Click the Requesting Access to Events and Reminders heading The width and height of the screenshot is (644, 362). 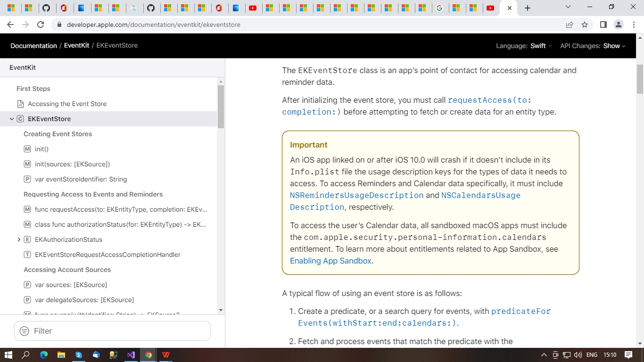[93, 194]
